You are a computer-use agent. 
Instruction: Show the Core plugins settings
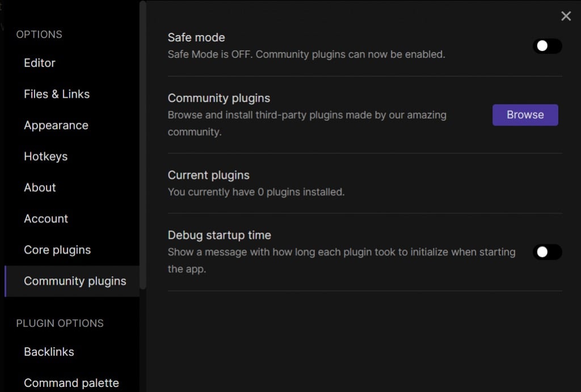click(57, 250)
